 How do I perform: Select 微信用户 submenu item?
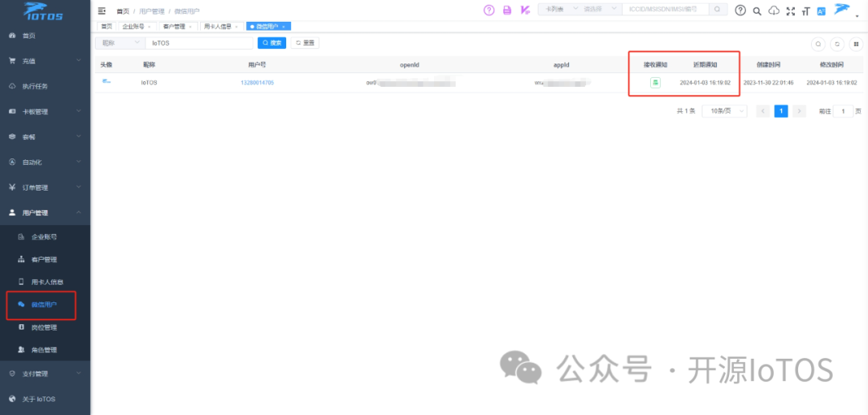(x=45, y=305)
